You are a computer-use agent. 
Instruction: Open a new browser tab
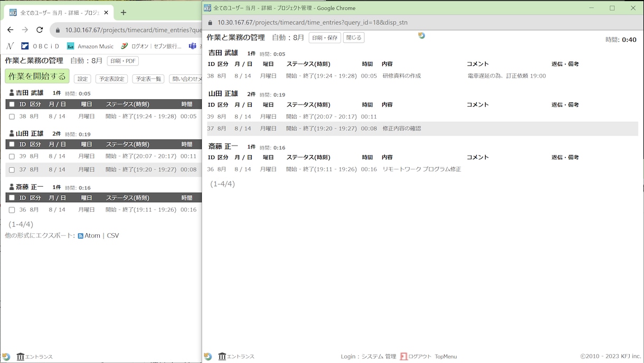[x=124, y=13]
